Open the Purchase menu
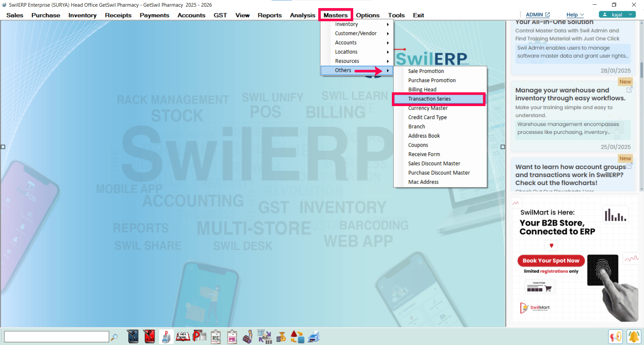The width and height of the screenshot is (644, 345). click(46, 15)
